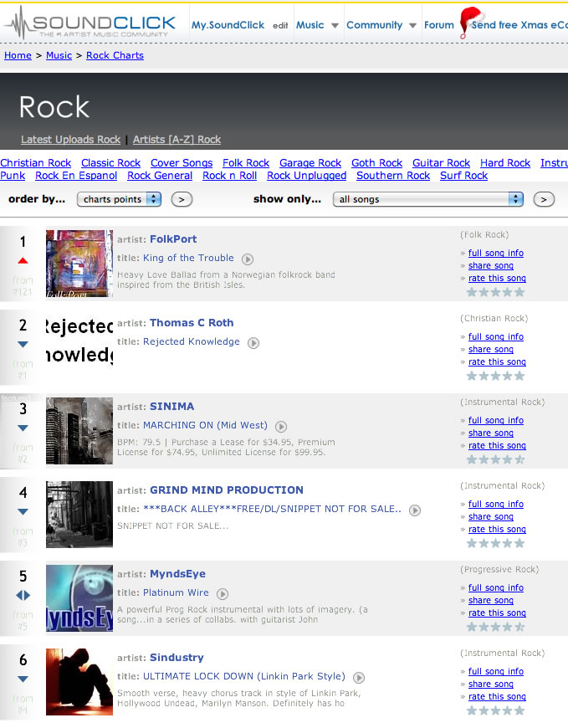Expand the Community menu arrow
568x728 pixels.
pos(412,26)
